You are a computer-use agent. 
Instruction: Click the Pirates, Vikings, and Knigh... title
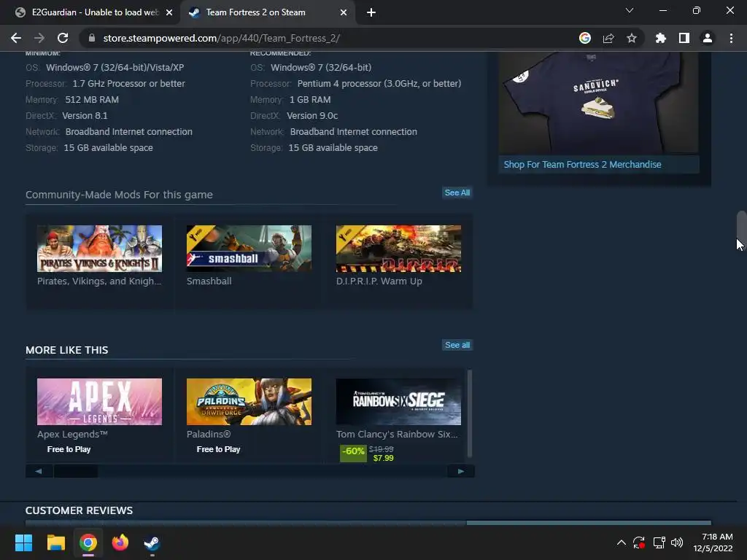coord(99,281)
